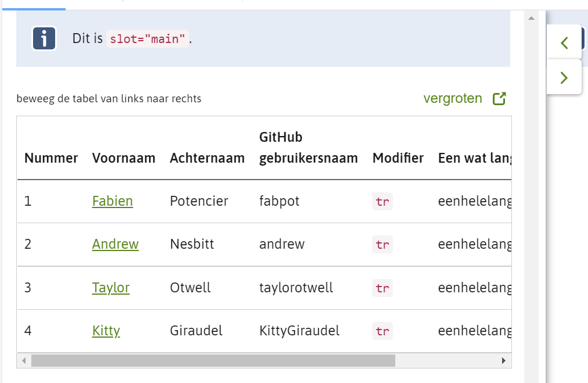
Task: Click the up arrow on the page scrollbar
Action: point(532,17)
